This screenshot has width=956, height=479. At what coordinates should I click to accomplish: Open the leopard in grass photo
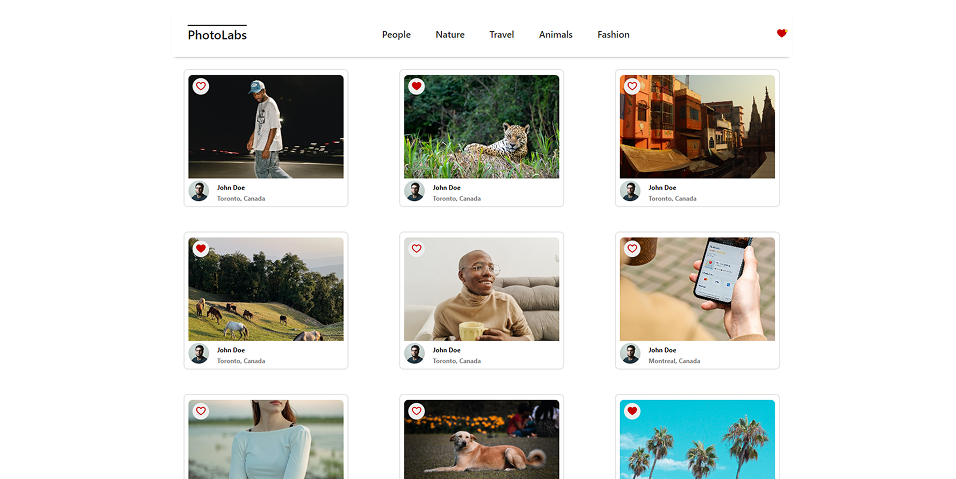coord(482,127)
